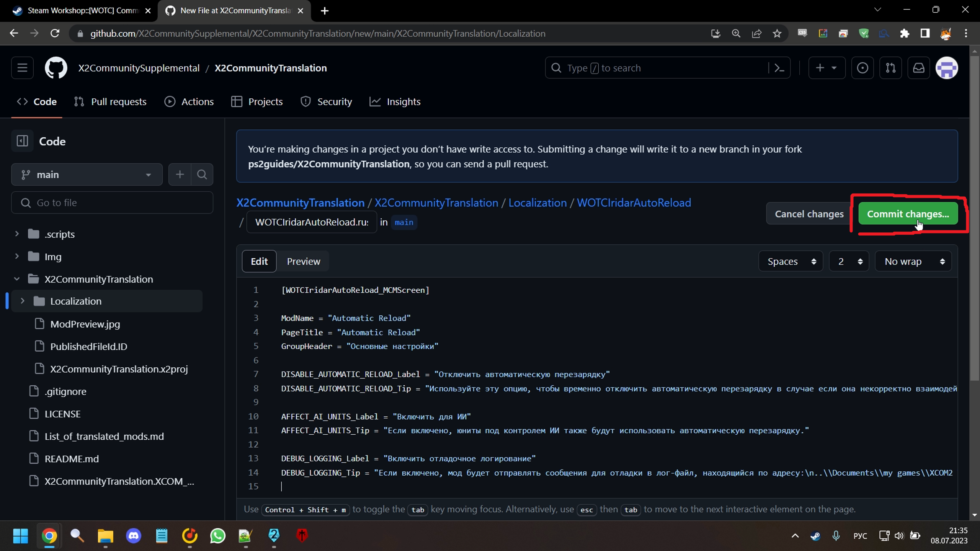Open the command palette icon in search bar
This screenshot has width=980, height=551.
tap(779, 68)
